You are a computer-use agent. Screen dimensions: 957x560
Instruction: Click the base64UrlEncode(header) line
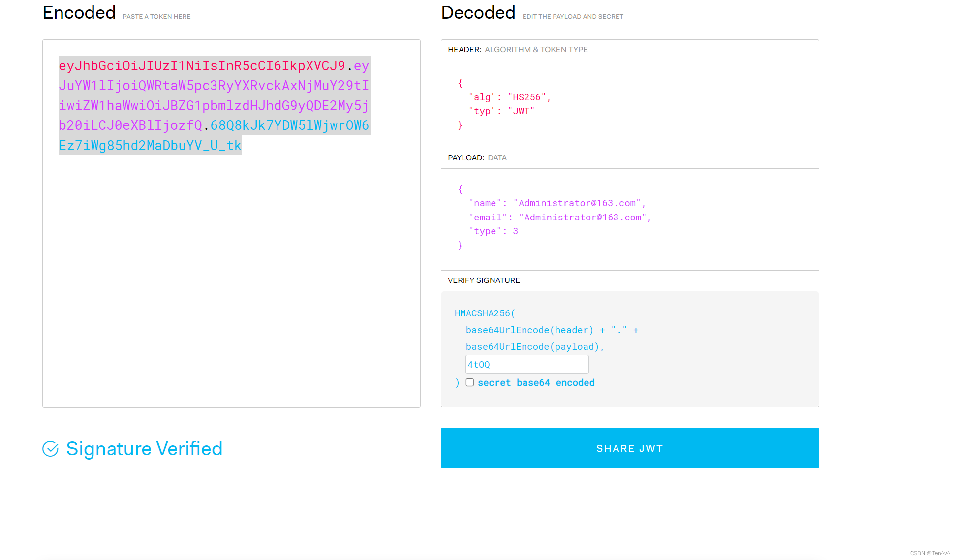[552, 330]
